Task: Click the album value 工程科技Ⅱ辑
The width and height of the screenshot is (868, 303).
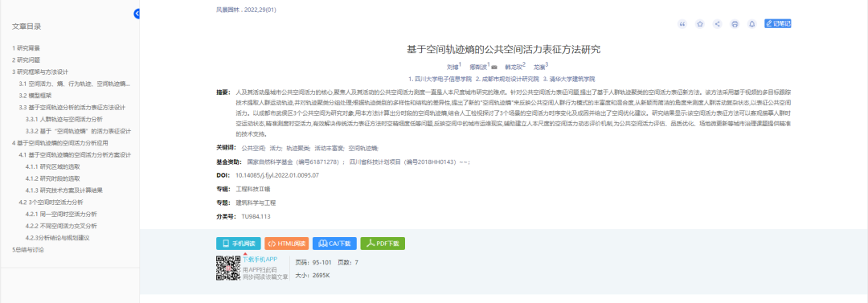Action: [x=252, y=189]
